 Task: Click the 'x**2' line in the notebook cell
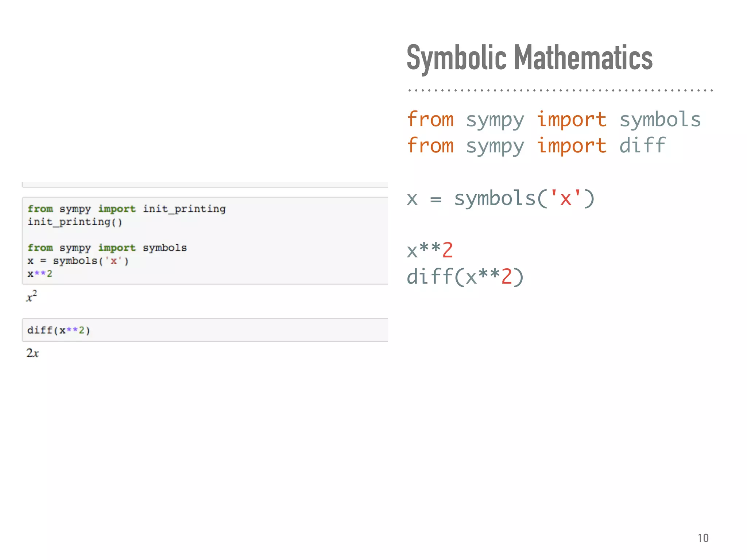(40, 274)
